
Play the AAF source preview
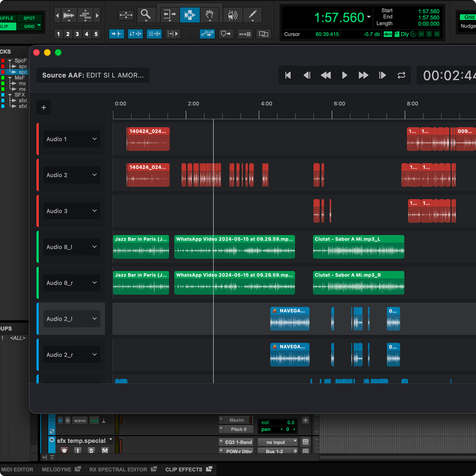coord(345,75)
